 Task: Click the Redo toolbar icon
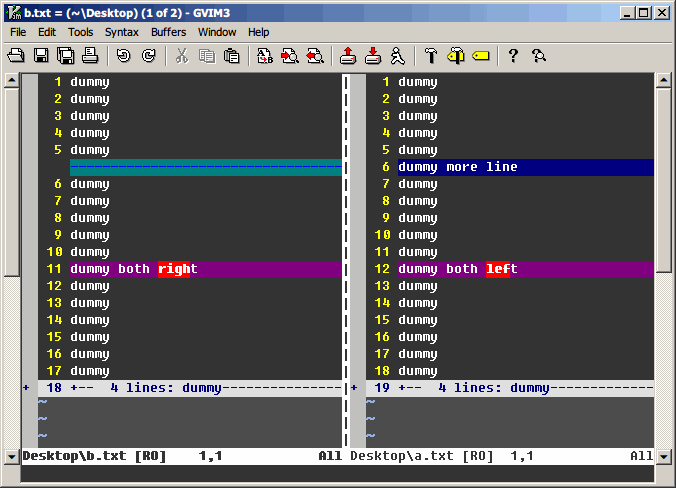[x=148, y=56]
